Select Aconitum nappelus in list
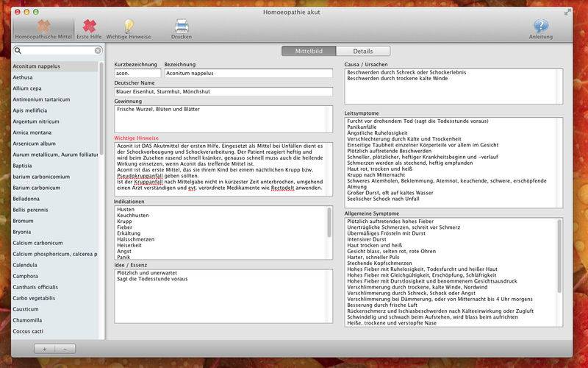 click(x=55, y=66)
